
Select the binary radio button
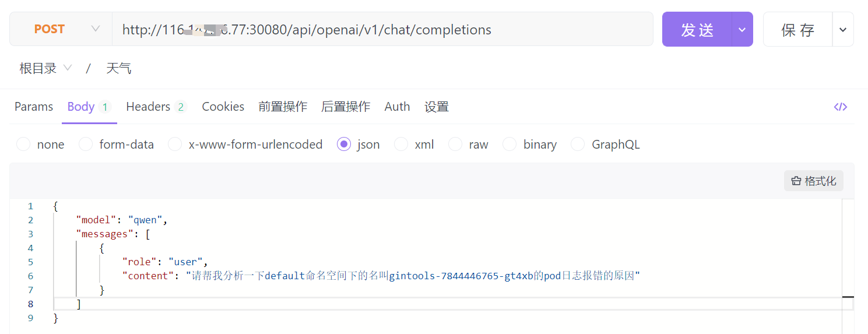(509, 145)
